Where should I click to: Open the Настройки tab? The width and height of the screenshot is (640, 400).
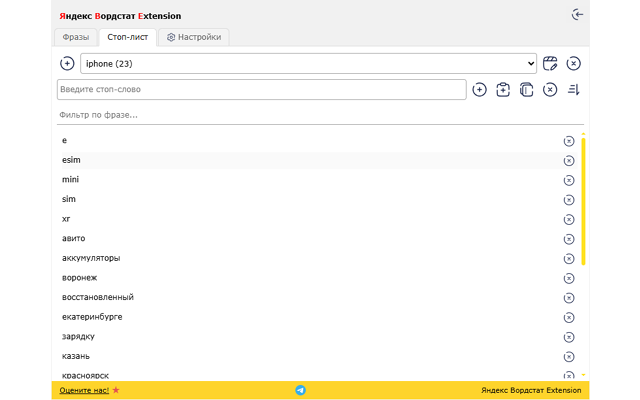pos(194,37)
